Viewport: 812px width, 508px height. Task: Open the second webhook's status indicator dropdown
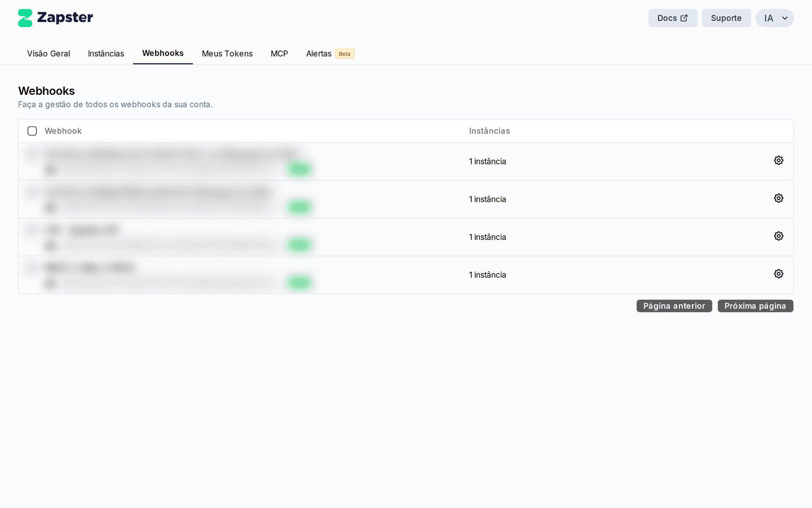tap(299, 207)
